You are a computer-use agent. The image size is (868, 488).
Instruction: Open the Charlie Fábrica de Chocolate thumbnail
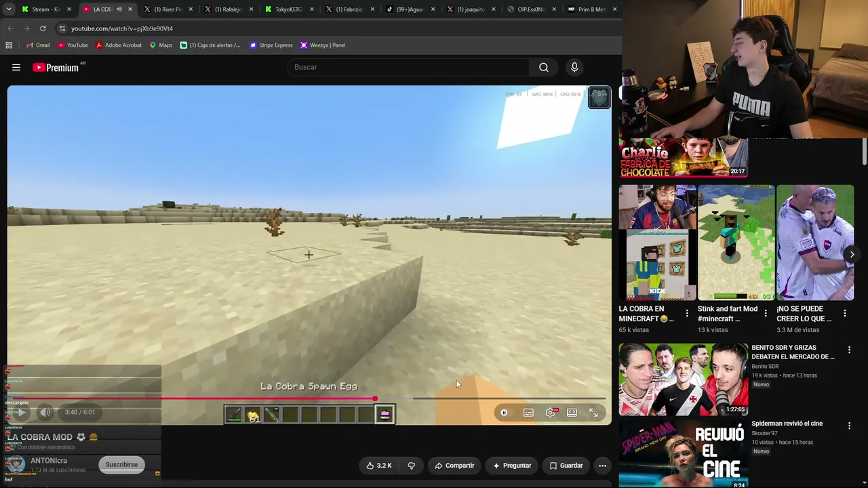(683, 158)
